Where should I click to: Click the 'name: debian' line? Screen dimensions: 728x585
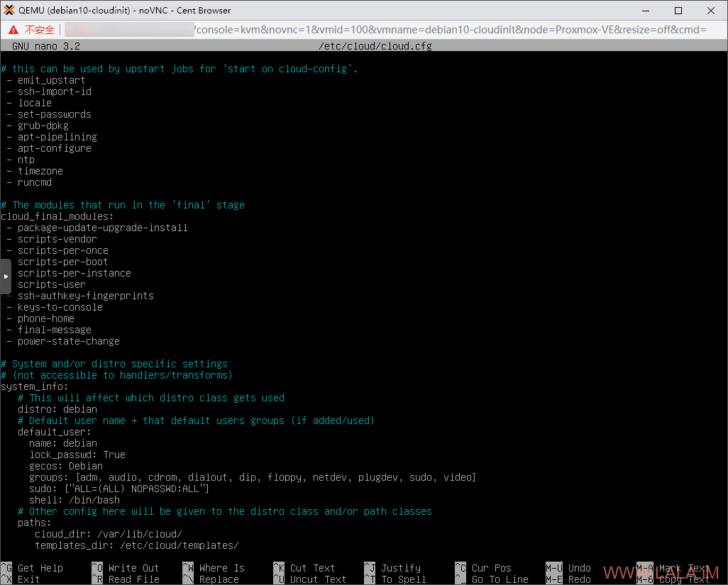click(63, 443)
